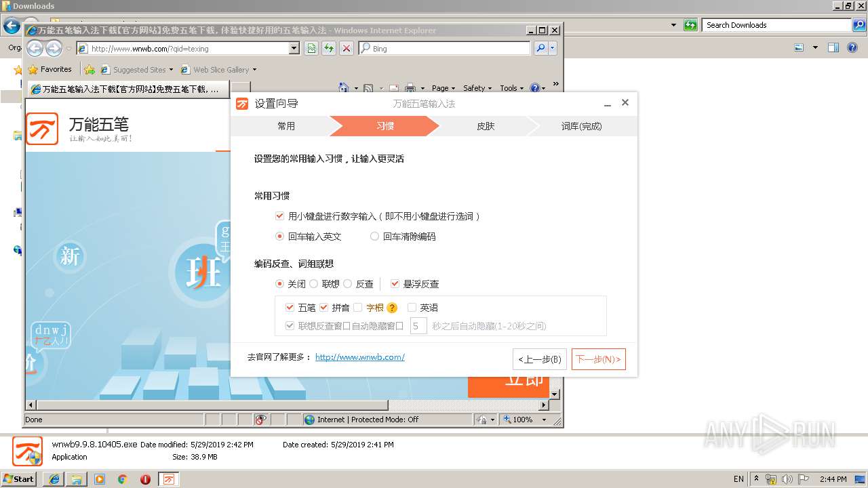This screenshot has width=868, height=488.
Task: Click the auto-hide seconds input field
Action: click(x=418, y=326)
